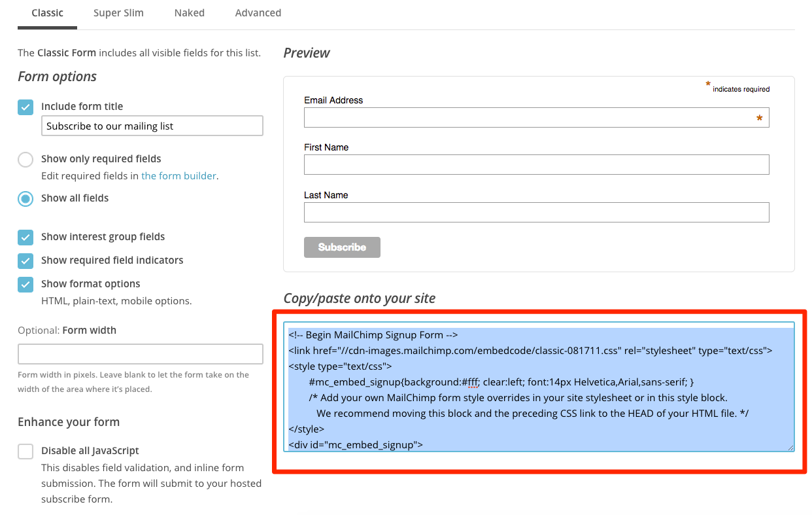Go to the Advanced tab
This screenshot has height=515, width=812.
pyautogui.click(x=258, y=13)
